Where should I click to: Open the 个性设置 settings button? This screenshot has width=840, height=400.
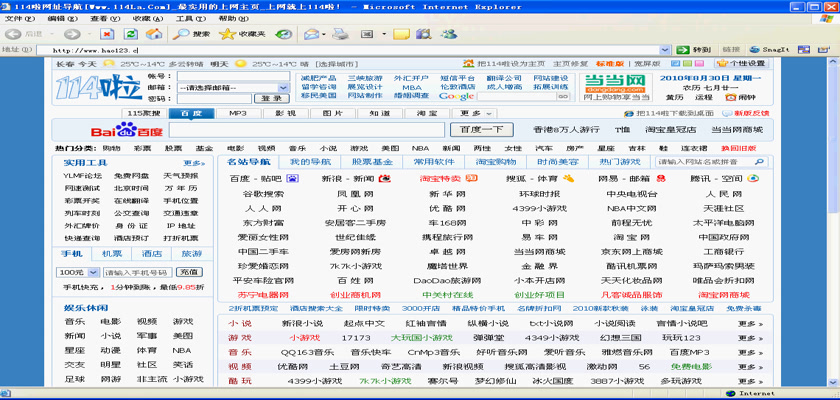[x=741, y=63]
